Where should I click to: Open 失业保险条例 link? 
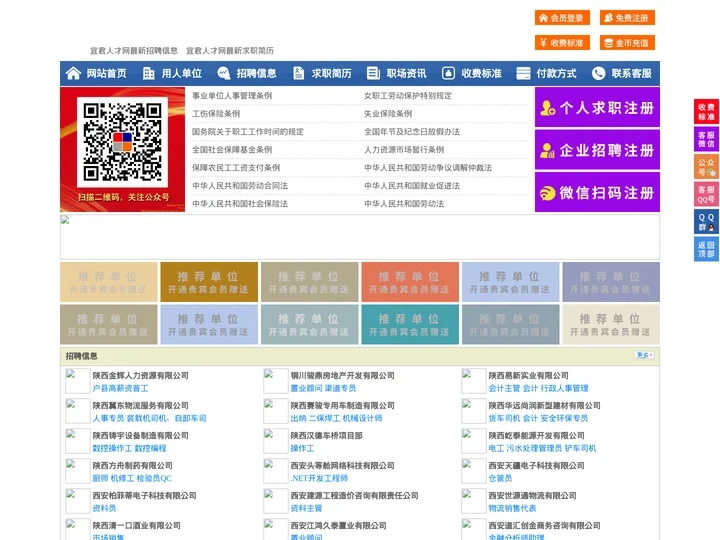click(388, 113)
